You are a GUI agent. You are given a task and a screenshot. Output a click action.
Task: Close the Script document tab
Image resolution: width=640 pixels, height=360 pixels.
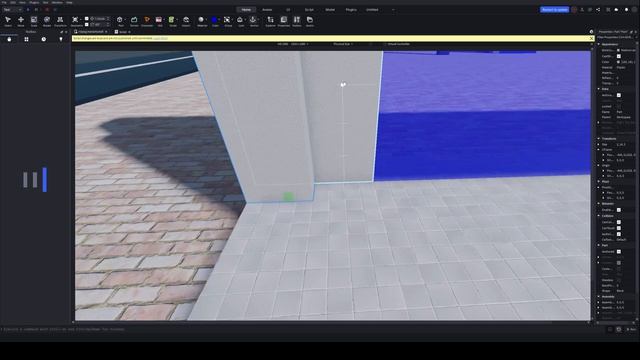pyautogui.click(x=129, y=32)
